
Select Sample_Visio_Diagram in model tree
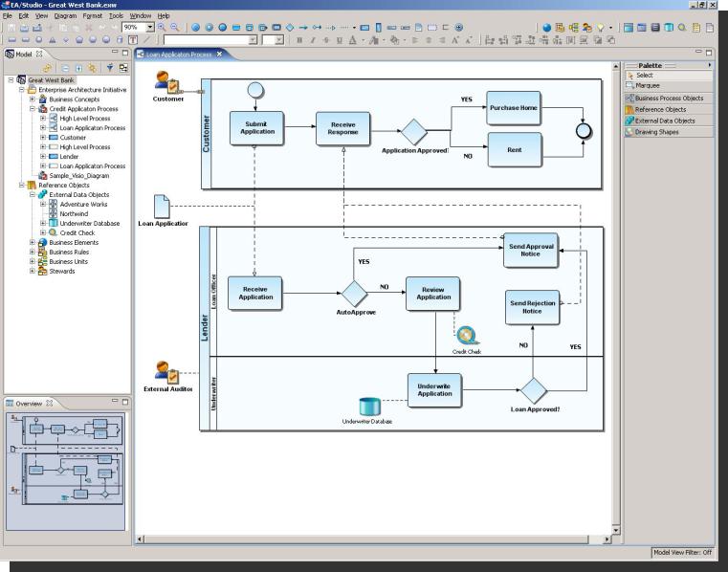coord(79,175)
